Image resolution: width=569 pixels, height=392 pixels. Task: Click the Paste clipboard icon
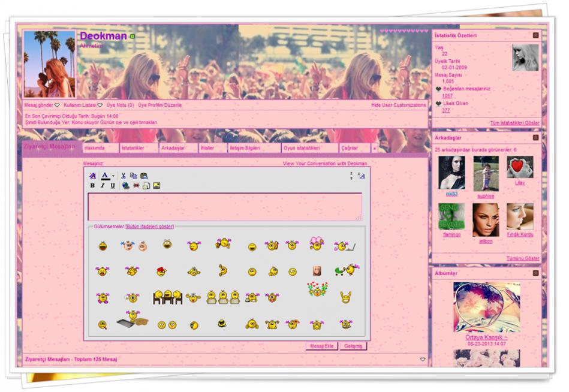pyautogui.click(x=144, y=176)
